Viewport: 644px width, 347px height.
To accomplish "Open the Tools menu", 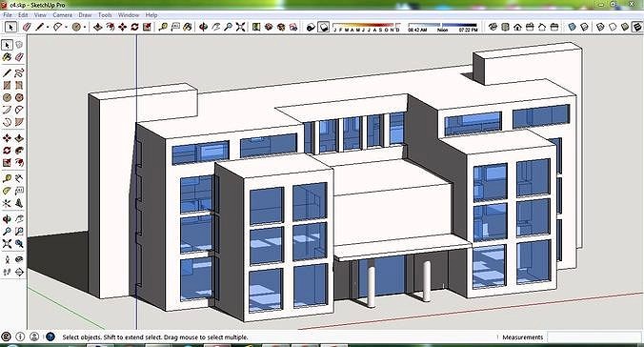I will pos(105,15).
